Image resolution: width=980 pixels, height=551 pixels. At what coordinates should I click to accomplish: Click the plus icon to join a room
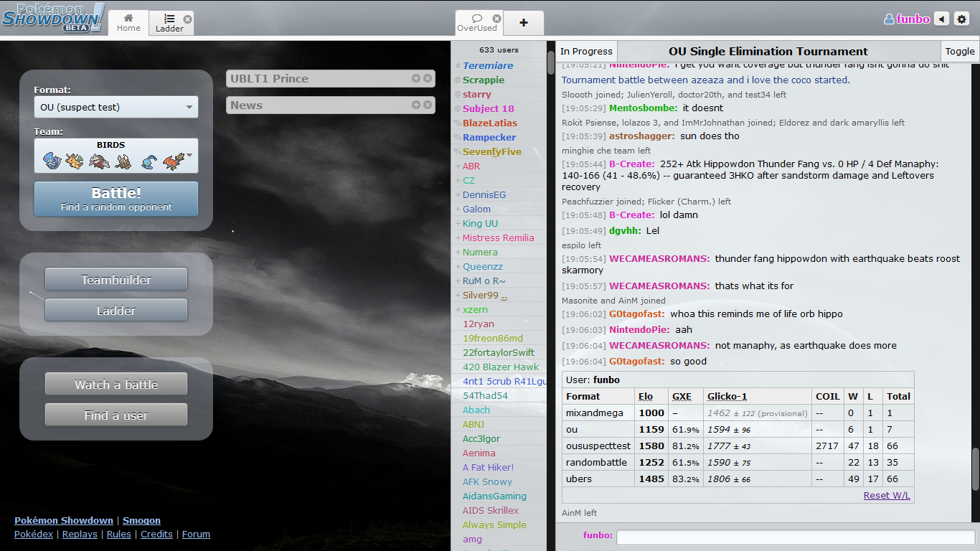[x=523, y=23]
